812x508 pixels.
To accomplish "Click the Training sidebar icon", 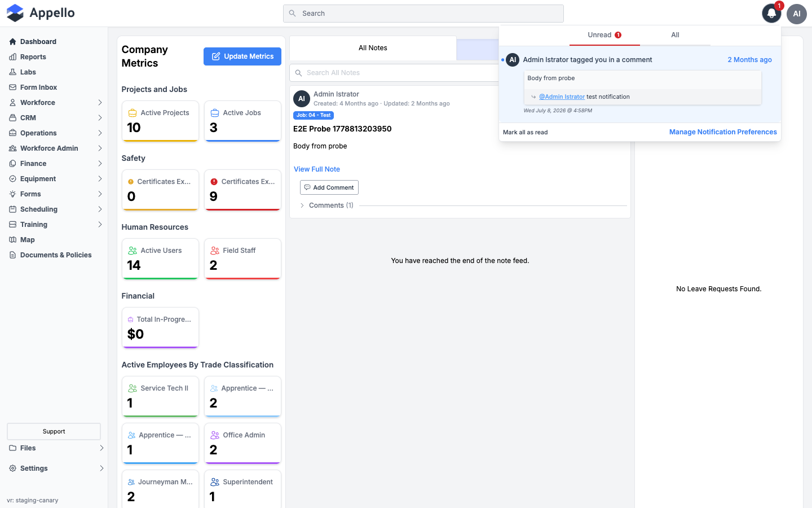I will [x=12, y=225].
